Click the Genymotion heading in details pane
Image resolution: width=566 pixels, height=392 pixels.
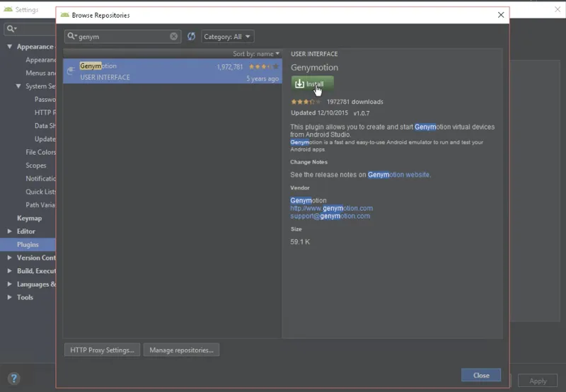(x=314, y=67)
